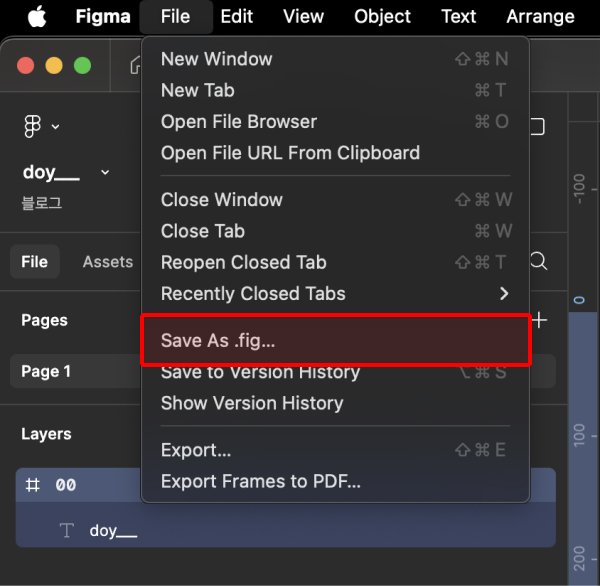Open the Object menu
Viewport: 600px width, 586px height.
[382, 17]
